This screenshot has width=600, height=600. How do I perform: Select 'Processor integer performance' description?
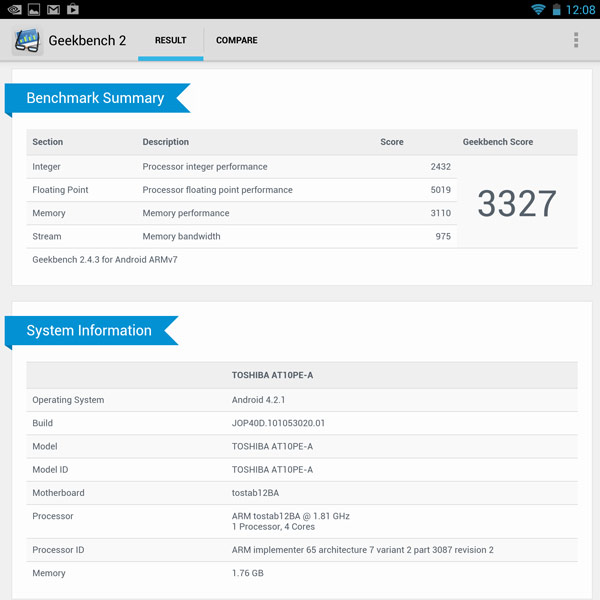click(x=205, y=167)
